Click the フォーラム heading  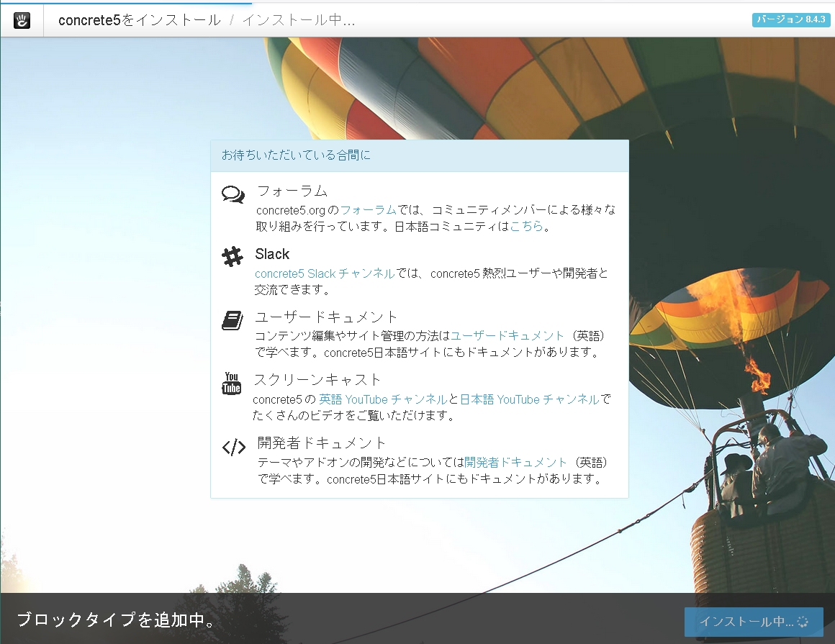tap(292, 191)
